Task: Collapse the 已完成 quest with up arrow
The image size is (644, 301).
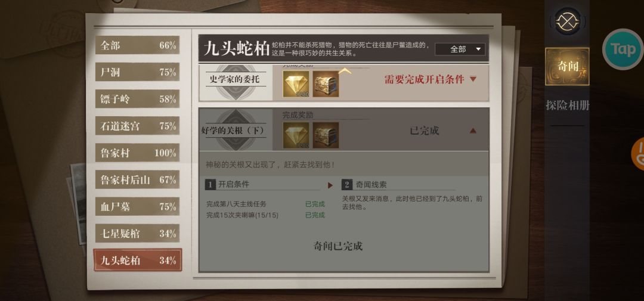Action: pyautogui.click(x=473, y=131)
